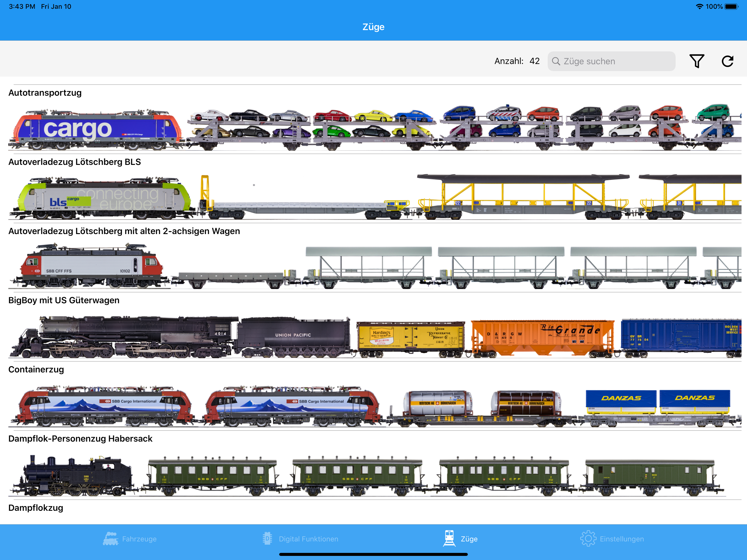The height and width of the screenshot is (560, 747).
Task: Tap the Züge title in the header
Action: tap(373, 27)
